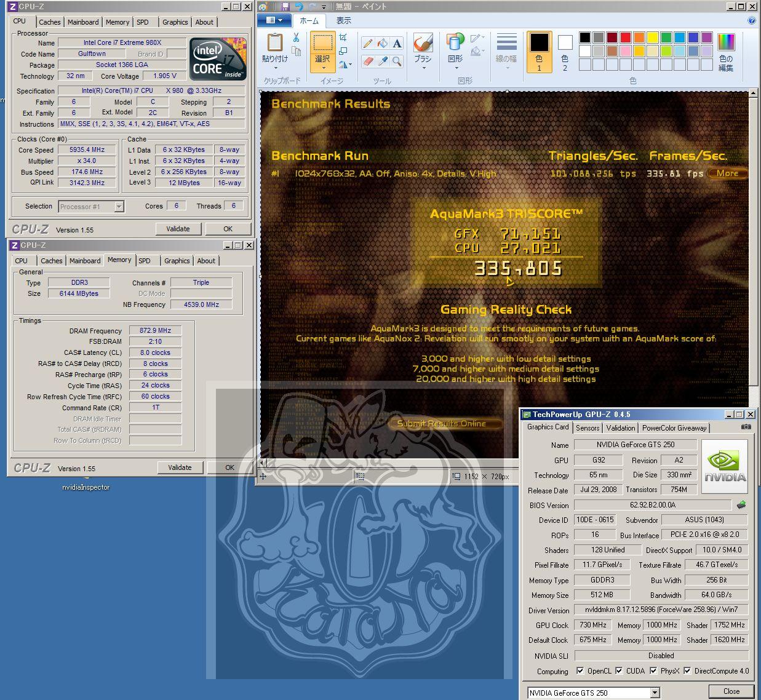Open Paint help via question mark icon
This screenshot has width=761, height=700.
coord(752,20)
